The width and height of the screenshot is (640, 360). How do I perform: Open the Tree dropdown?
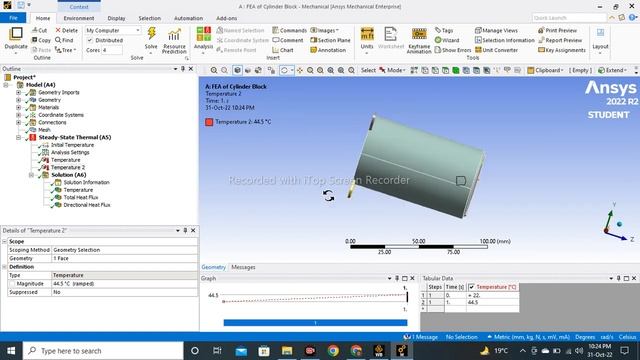click(x=66, y=50)
